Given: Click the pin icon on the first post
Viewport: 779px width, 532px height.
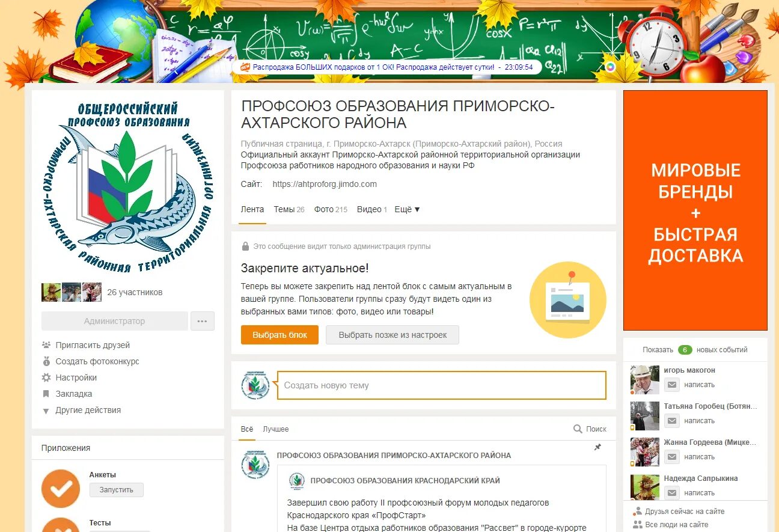Looking at the screenshot, I should point(597,447).
